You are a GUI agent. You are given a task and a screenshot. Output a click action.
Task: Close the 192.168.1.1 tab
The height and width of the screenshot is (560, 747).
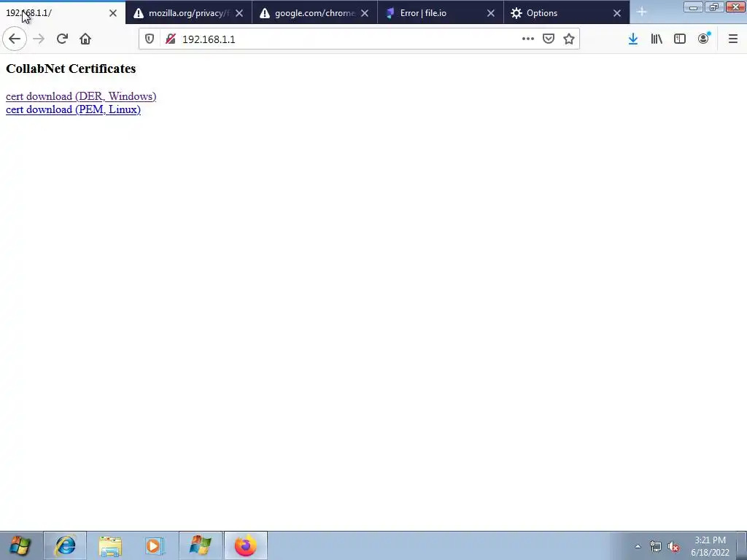tap(113, 13)
